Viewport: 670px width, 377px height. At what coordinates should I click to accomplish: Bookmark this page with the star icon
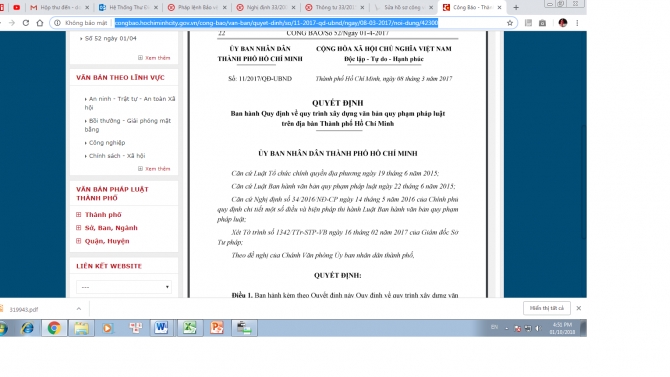coord(510,23)
